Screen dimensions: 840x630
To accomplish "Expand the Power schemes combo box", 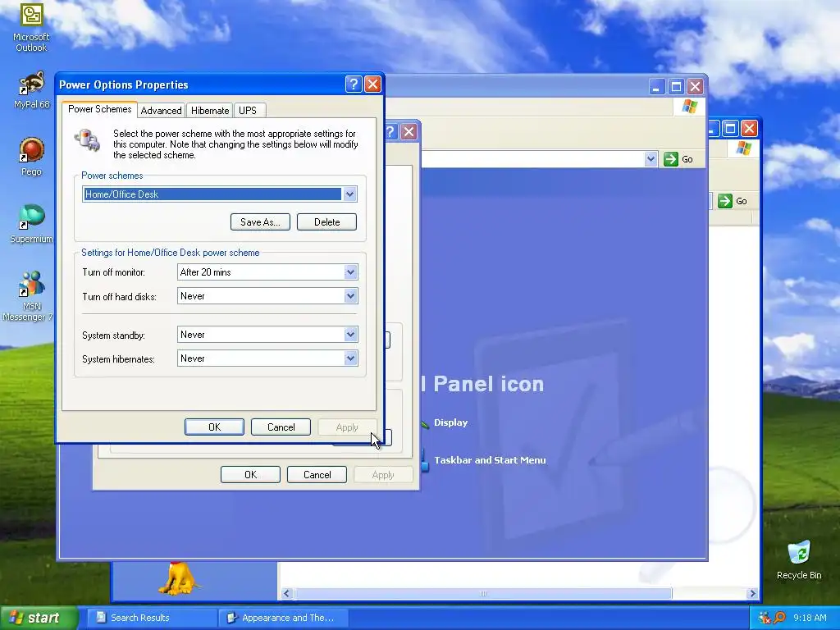I will pos(349,194).
